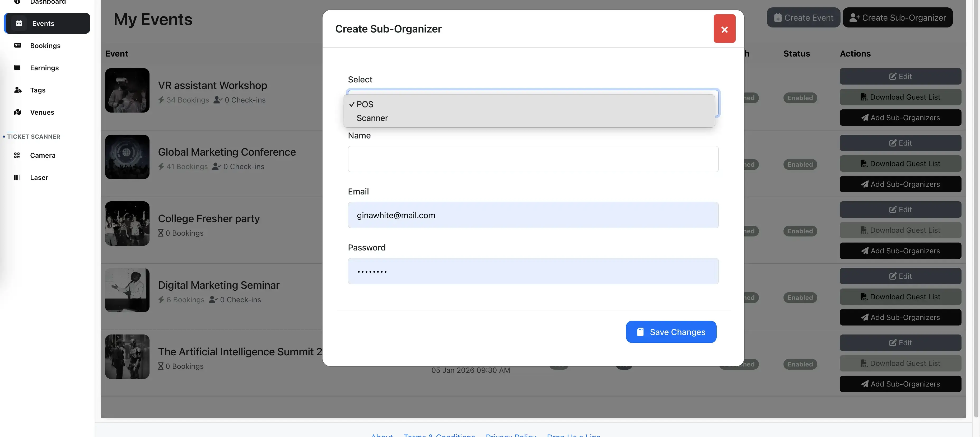Click the send icon on Add Sub-Organizers
This screenshot has height=437, width=980.
(x=865, y=117)
